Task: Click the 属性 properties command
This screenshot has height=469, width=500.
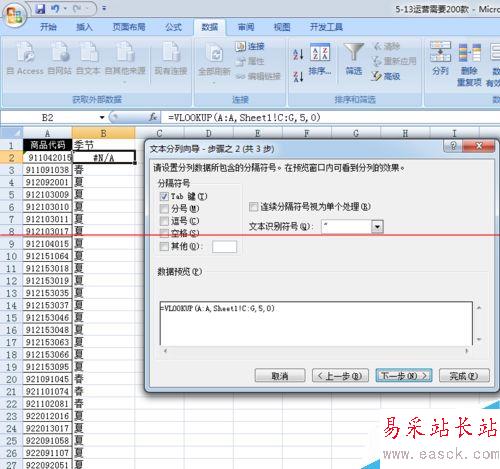Action: click(x=250, y=61)
